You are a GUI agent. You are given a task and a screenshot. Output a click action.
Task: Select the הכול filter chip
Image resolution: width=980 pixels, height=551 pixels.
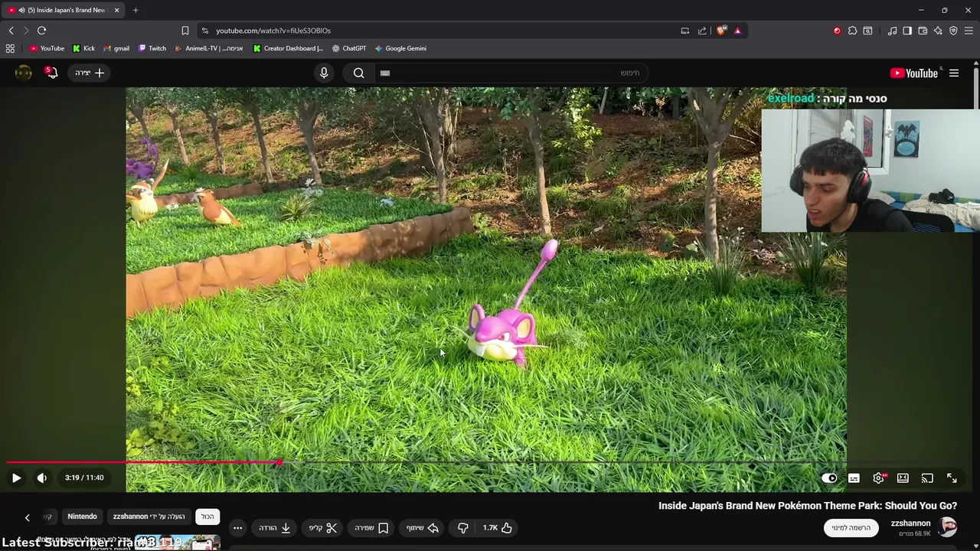click(207, 517)
